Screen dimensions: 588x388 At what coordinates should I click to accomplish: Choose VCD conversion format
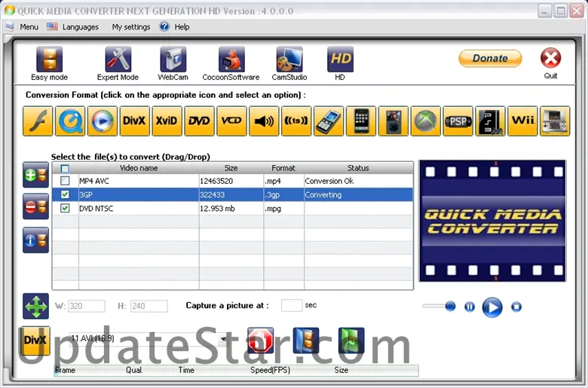(x=231, y=121)
